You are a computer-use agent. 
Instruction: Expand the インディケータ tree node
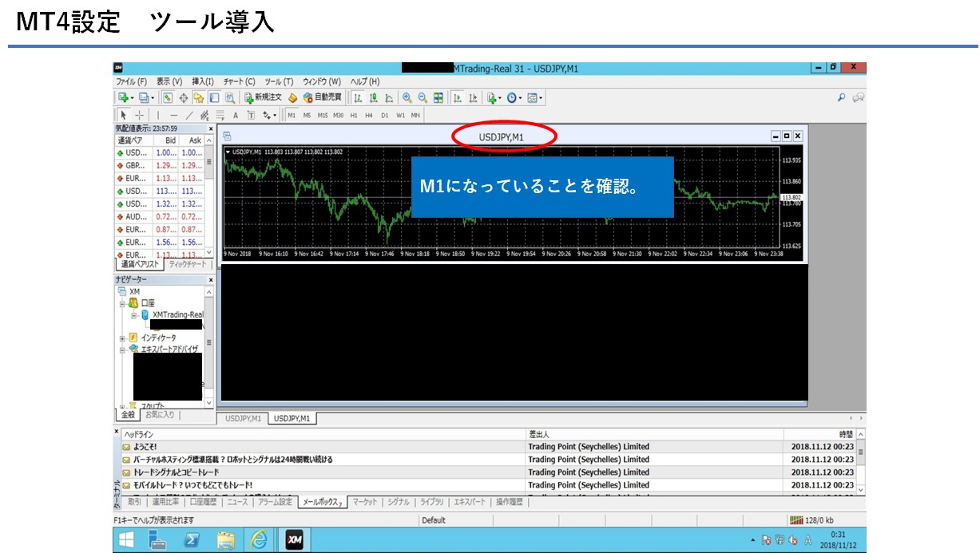123,338
